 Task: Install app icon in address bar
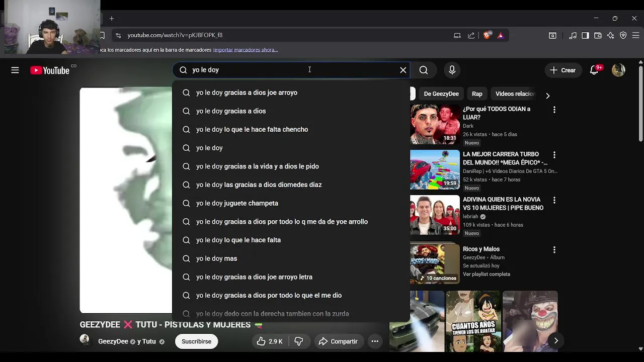tap(457, 35)
